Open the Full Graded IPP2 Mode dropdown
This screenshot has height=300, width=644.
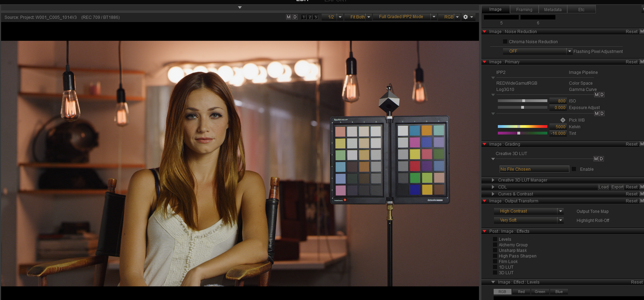[405, 17]
